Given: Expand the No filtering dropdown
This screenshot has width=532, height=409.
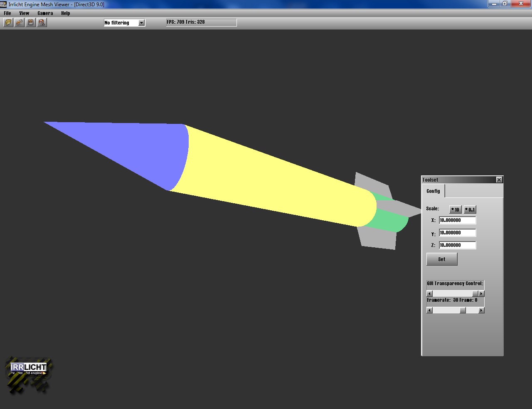Looking at the screenshot, I should [x=141, y=23].
